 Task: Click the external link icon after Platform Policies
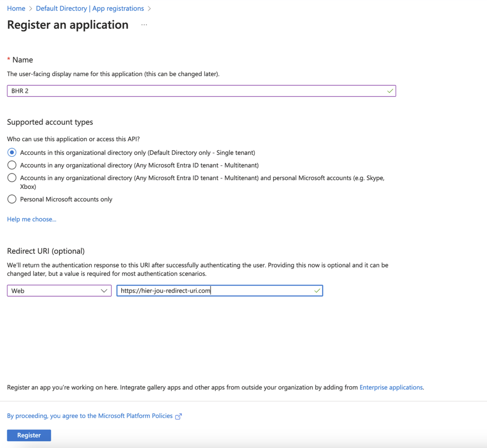coord(178,416)
